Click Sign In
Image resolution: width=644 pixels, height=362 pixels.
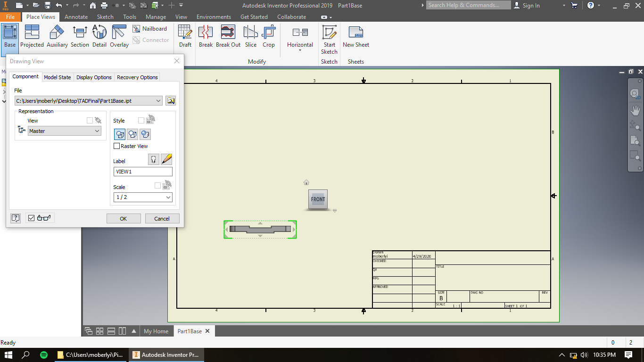(527, 6)
